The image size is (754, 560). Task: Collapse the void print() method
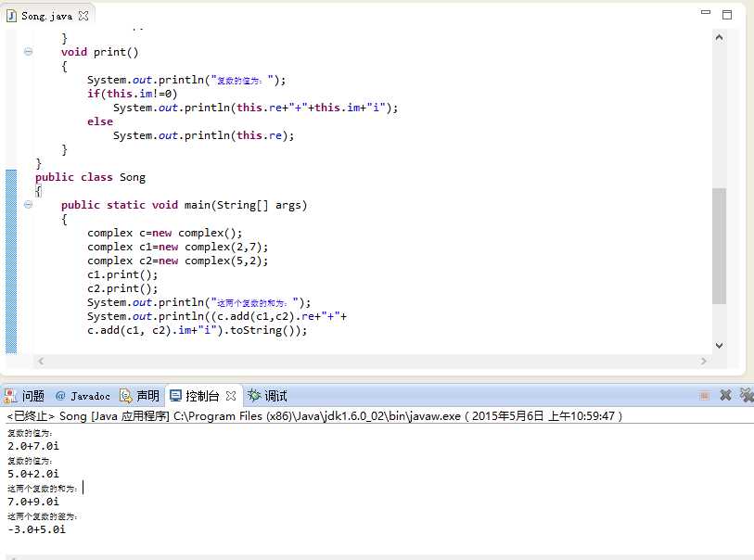(x=29, y=51)
